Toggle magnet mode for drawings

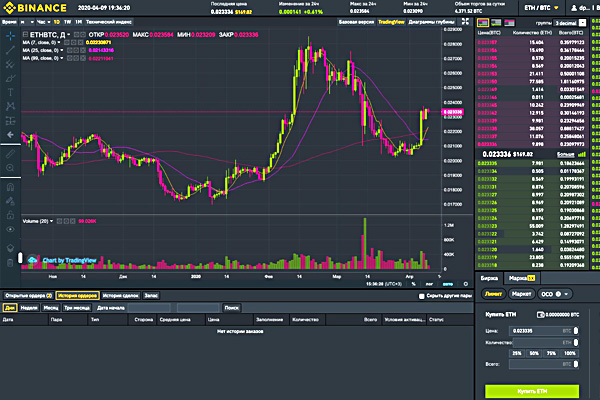[x=10, y=187]
